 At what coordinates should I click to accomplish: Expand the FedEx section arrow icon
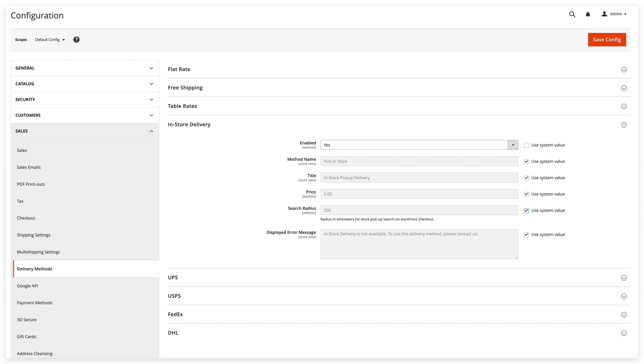(624, 315)
